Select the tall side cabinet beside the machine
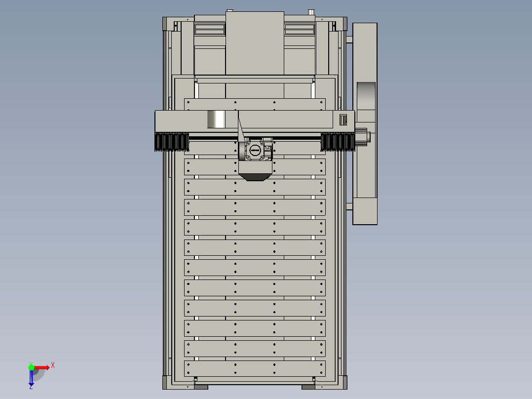The width and height of the screenshot is (532, 399). point(365,123)
